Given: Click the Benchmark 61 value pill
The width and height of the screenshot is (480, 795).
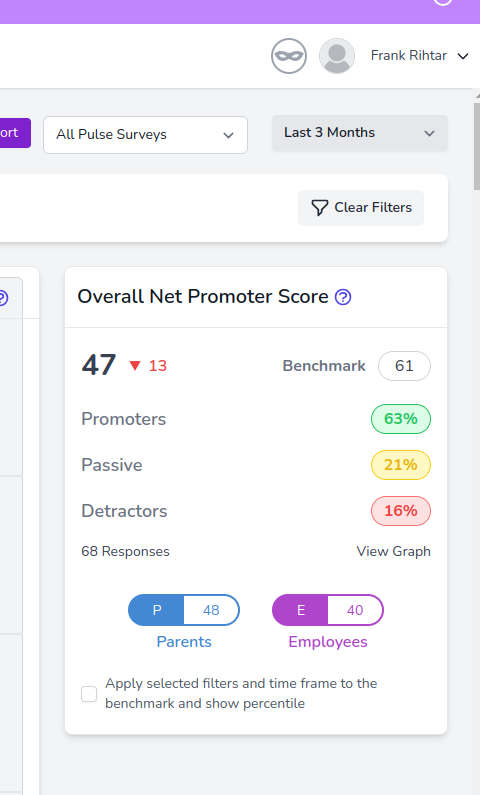Looking at the screenshot, I should [404, 366].
